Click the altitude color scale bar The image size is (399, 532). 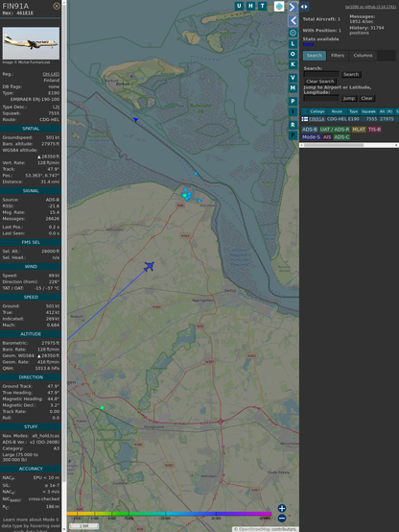click(x=169, y=514)
